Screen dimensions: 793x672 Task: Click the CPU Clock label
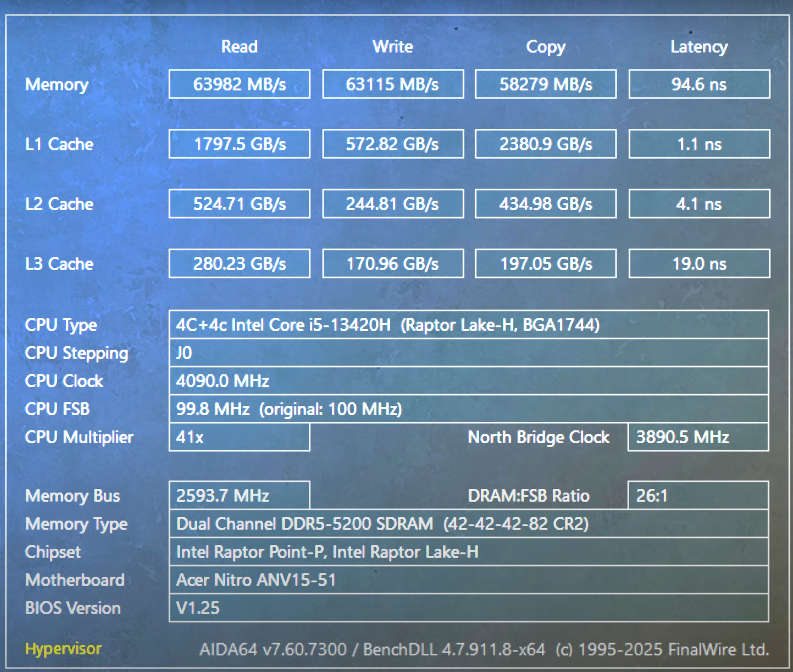coord(64,381)
